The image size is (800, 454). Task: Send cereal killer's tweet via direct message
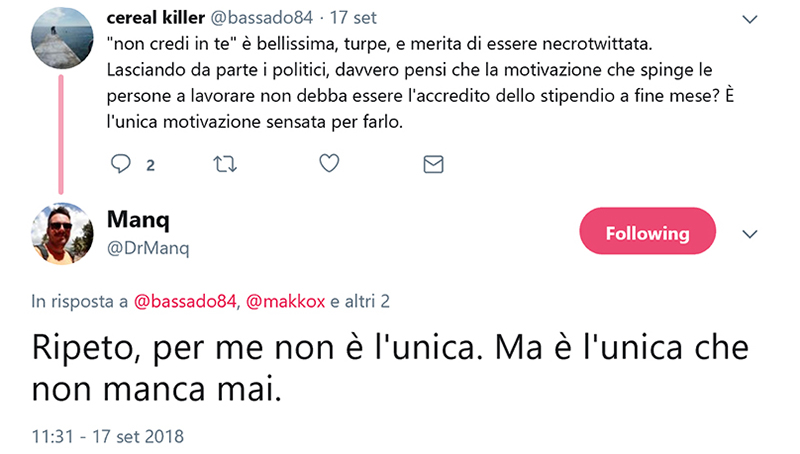click(433, 164)
